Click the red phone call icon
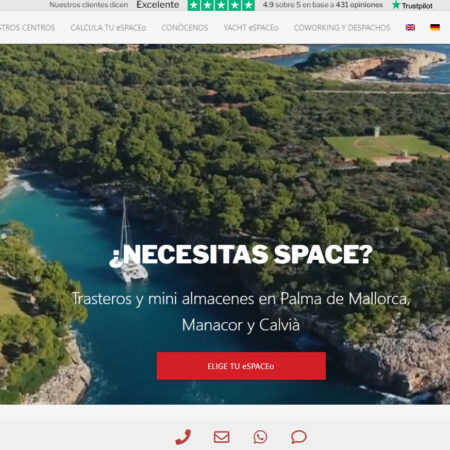Screen dimensions: 450x450 coord(183,437)
